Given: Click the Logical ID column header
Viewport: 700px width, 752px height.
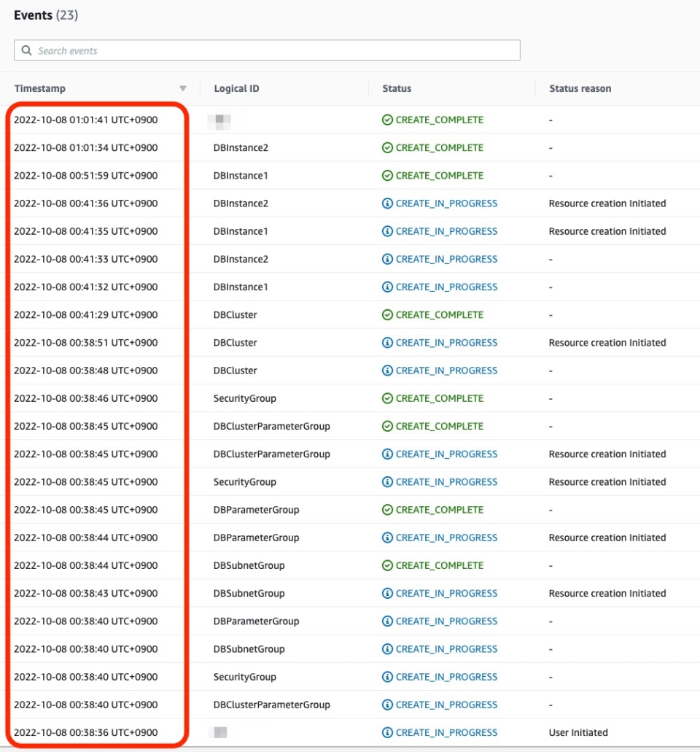Looking at the screenshot, I should [236, 88].
